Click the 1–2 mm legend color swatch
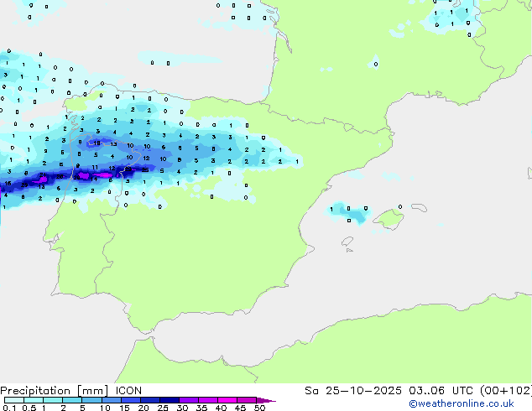This screenshot has height=411, width=532. [53, 400]
